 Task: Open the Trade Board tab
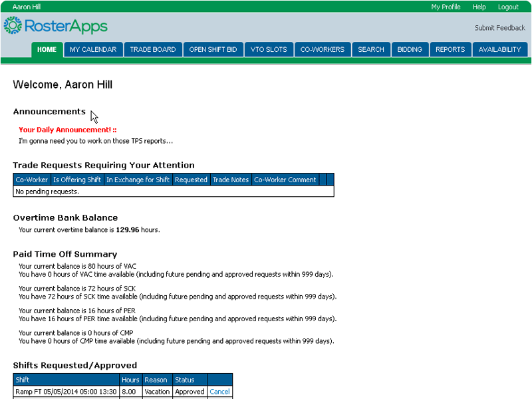click(x=153, y=50)
